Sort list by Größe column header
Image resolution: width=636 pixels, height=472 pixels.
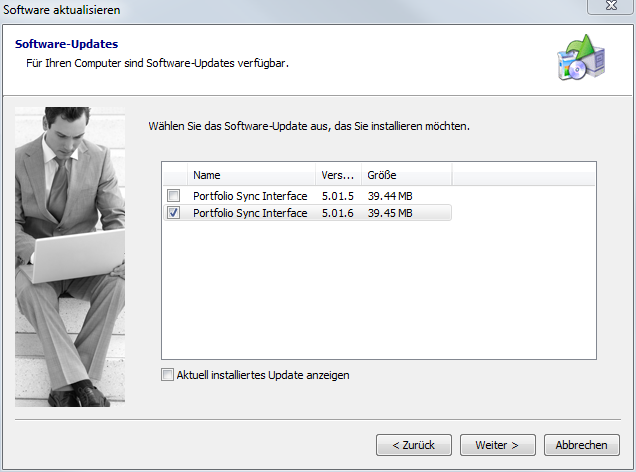click(x=405, y=175)
